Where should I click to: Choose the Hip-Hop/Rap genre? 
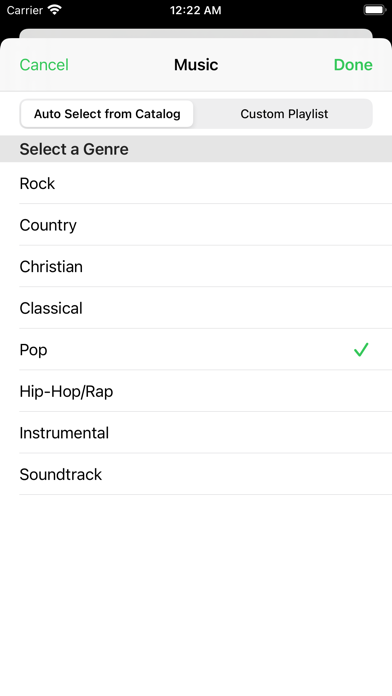pos(196,391)
